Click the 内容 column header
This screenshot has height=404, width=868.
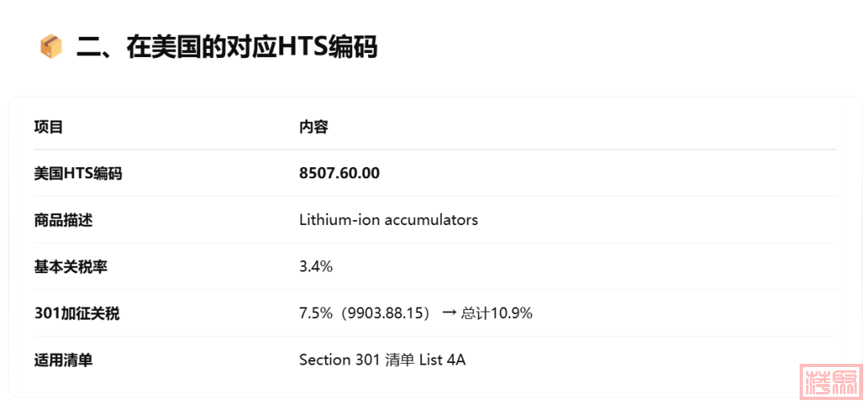[314, 127]
